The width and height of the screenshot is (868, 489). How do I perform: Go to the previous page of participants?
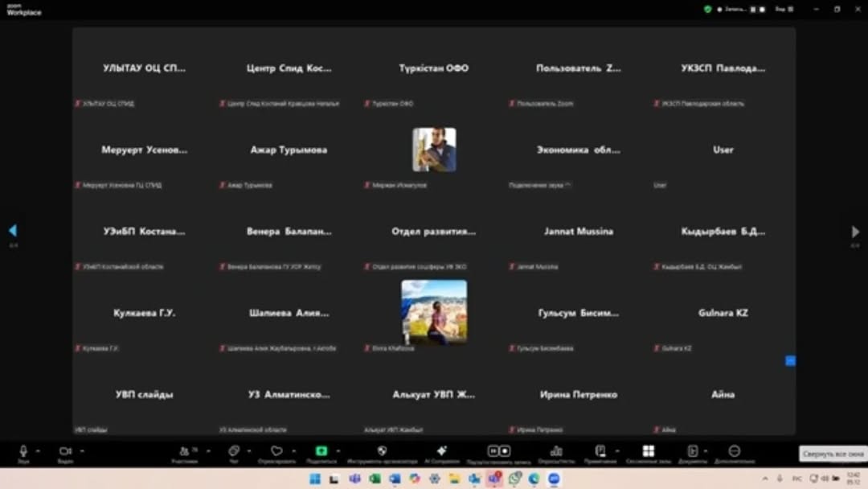13,231
